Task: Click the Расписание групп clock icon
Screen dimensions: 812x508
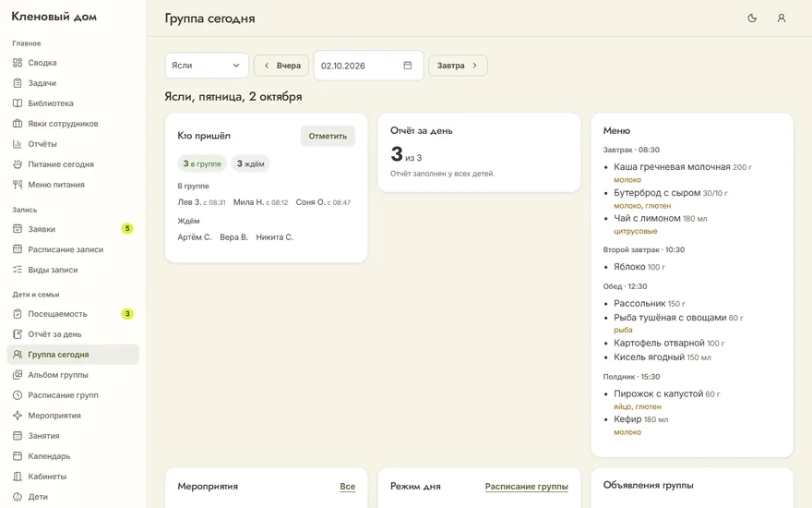Action: coord(18,395)
